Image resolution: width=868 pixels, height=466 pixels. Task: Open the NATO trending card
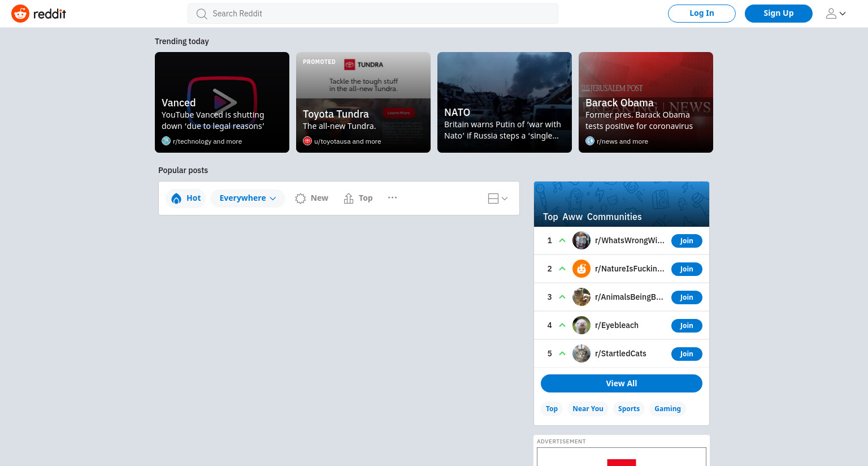coord(505,102)
